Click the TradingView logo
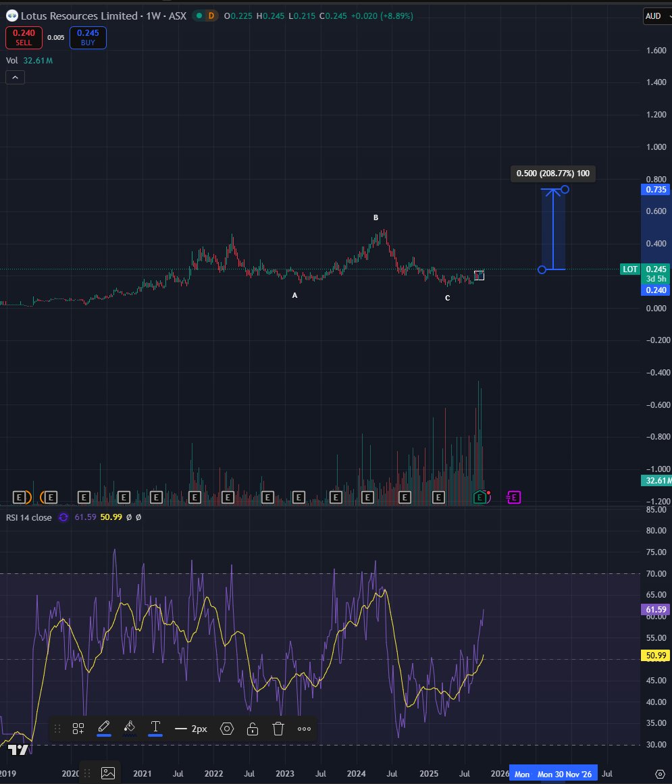This screenshot has height=784, width=672. 18,749
